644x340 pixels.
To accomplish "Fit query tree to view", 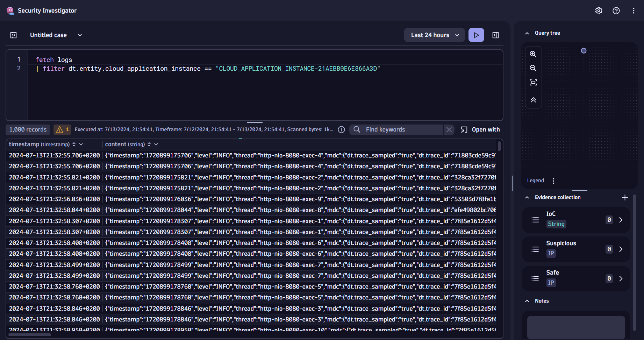I will coord(533,83).
